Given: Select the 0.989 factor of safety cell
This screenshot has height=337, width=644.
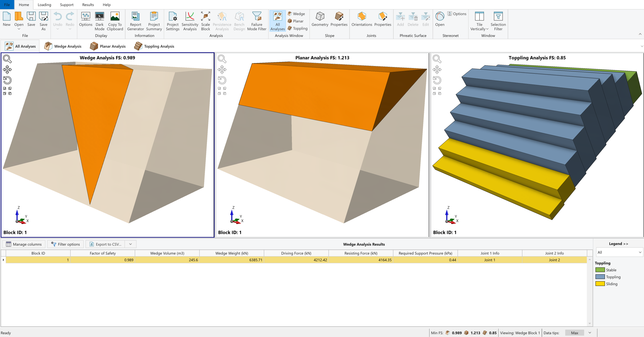Looking at the screenshot, I should click(103, 260).
